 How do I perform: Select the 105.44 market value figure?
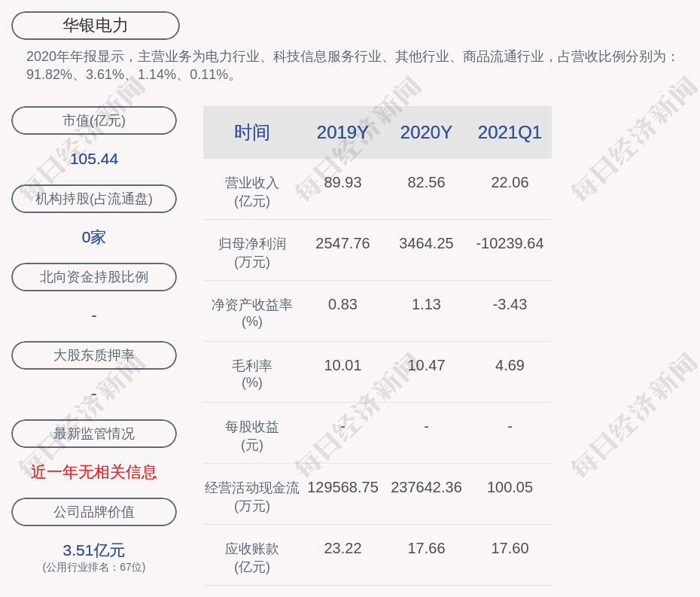coord(94,159)
